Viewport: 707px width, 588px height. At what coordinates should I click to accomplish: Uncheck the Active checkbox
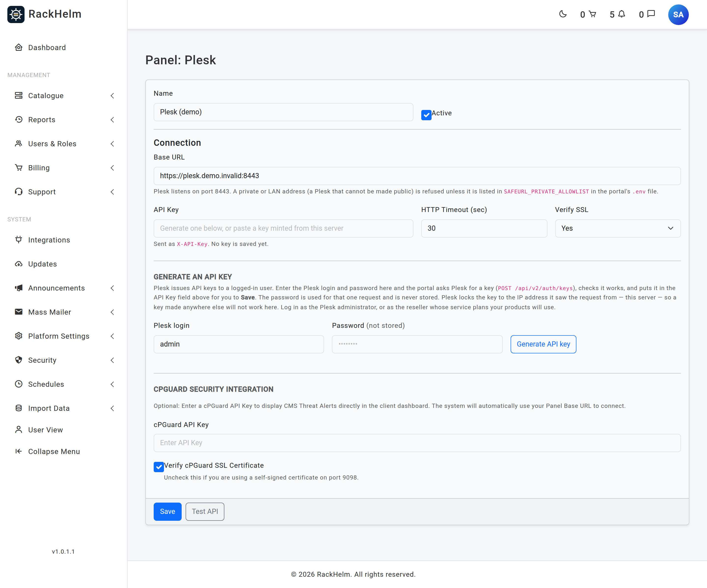coord(426,115)
